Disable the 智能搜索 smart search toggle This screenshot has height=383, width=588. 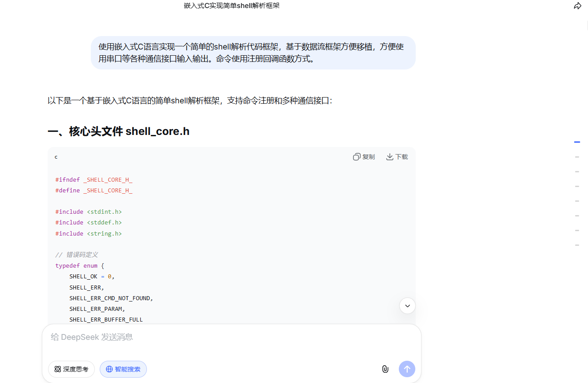123,369
